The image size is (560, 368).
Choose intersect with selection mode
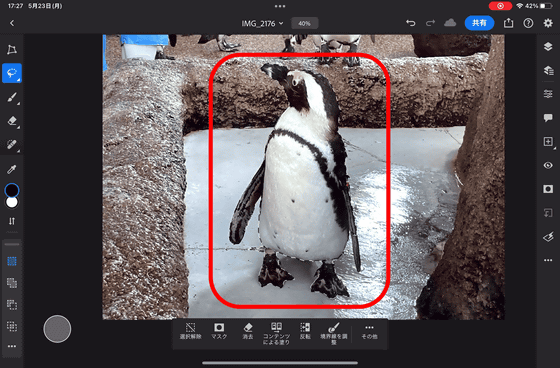pyautogui.click(x=12, y=326)
